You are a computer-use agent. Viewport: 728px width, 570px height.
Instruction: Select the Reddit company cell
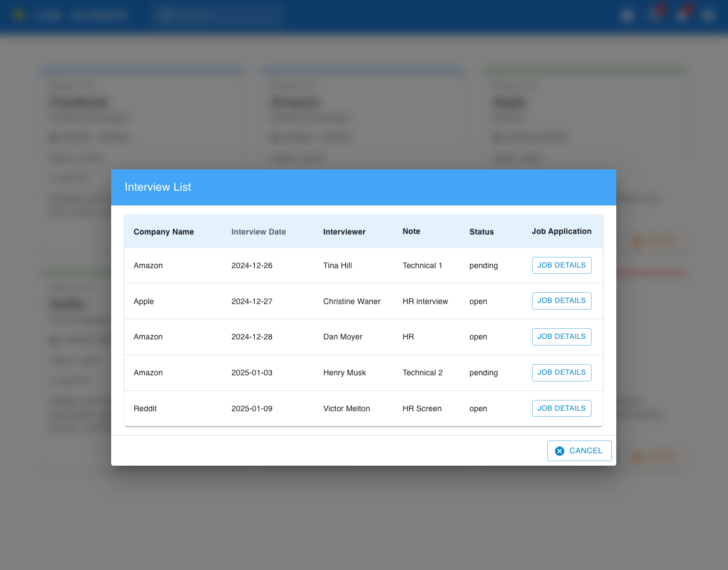click(145, 408)
